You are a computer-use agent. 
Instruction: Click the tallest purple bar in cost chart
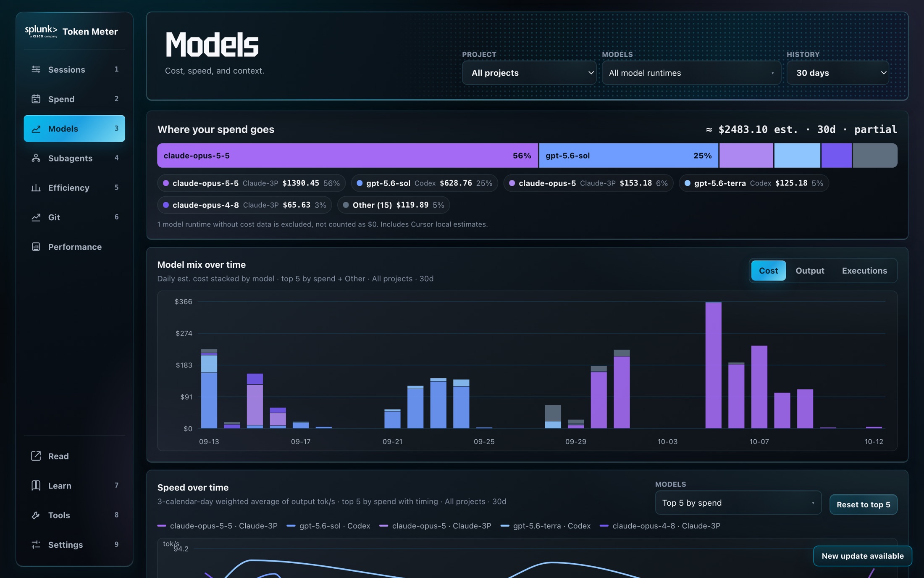(713, 365)
